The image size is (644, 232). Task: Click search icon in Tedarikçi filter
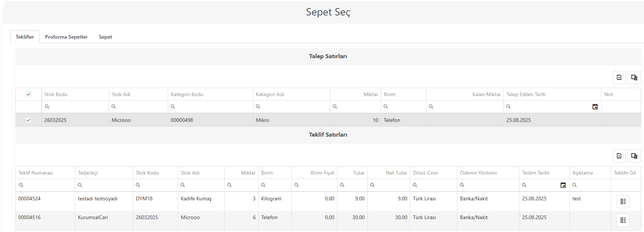(x=80, y=185)
